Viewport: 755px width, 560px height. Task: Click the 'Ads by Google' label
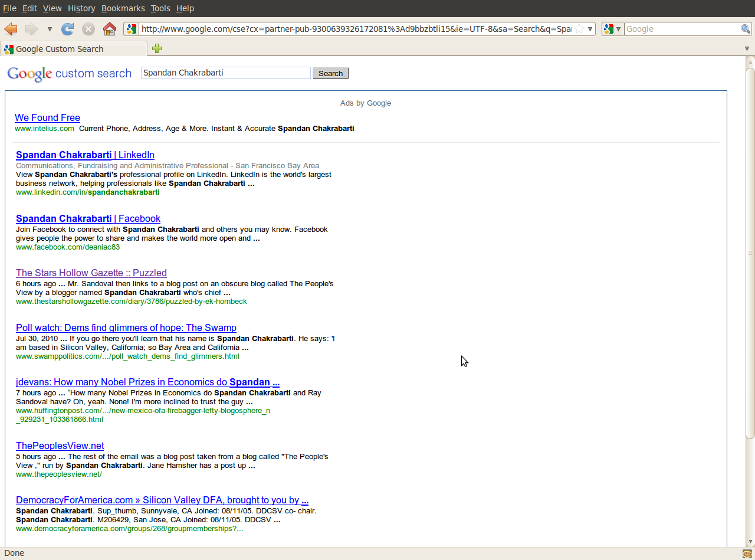pos(366,103)
